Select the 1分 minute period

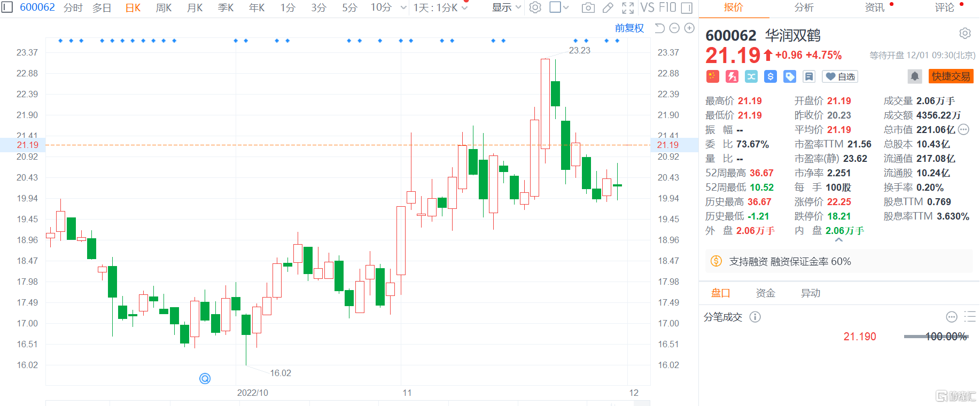[288, 7]
